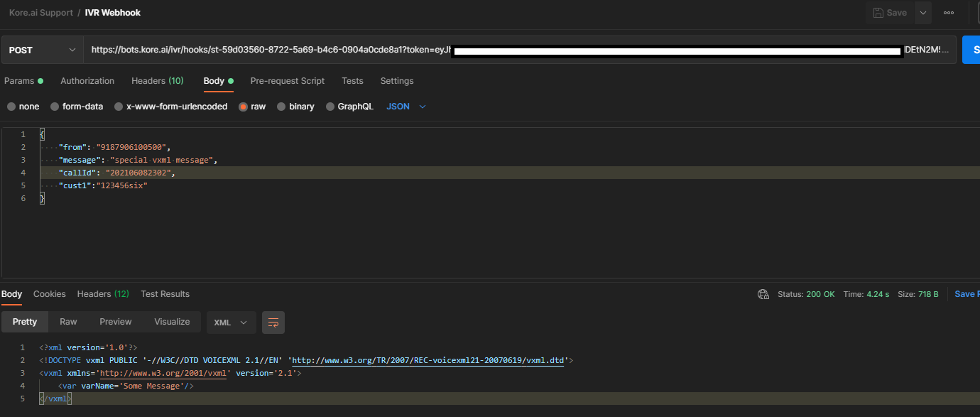Image resolution: width=980 pixels, height=417 pixels.
Task: Select the form-data body option
Action: pyautogui.click(x=77, y=107)
